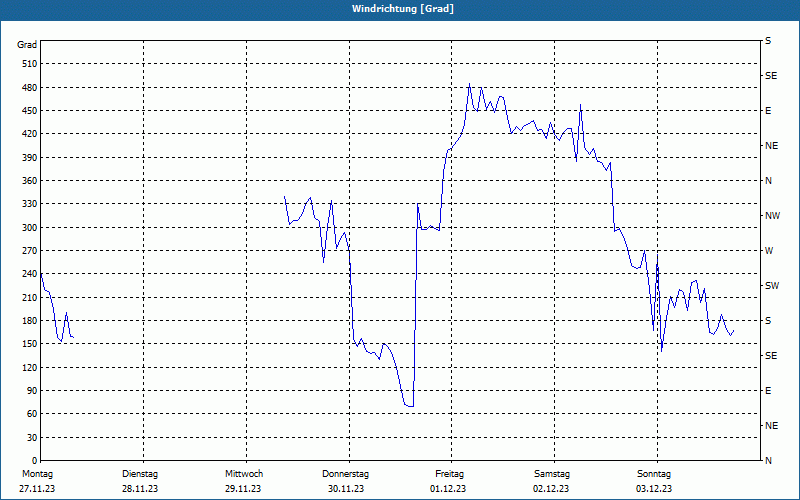This screenshot has height=500, width=800.
Task: Select the date '30.11.23'
Action: [x=346, y=489]
